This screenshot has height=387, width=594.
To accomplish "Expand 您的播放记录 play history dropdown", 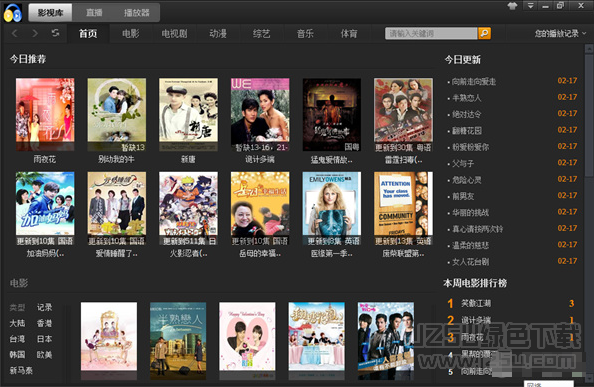I will click(560, 34).
